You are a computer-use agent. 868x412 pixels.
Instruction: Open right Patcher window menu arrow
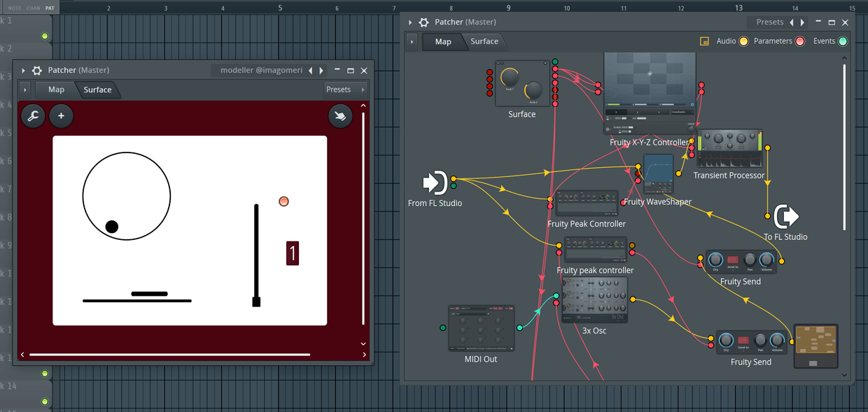click(x=409, y=22)
